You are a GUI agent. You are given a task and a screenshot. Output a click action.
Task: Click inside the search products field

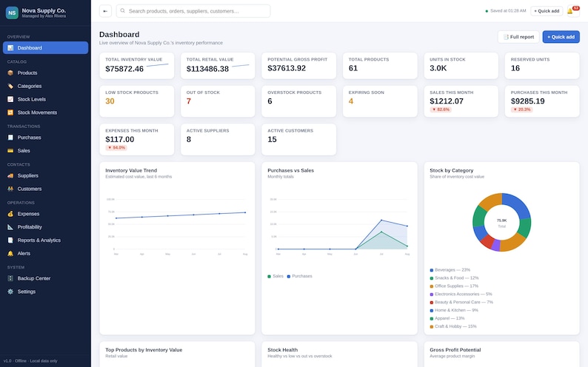click(193, 11)
